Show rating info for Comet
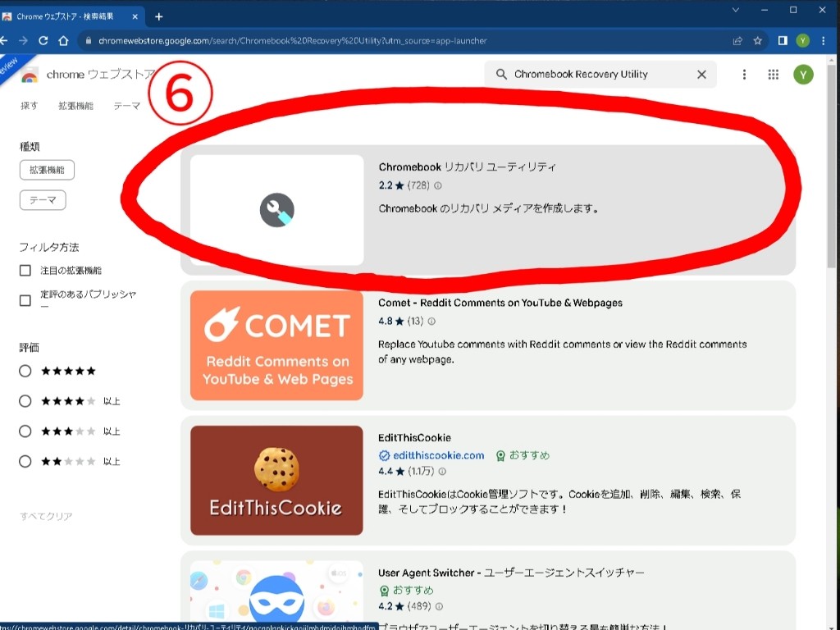Image resolution: width=840 pixels, height=630 pixels. point(431,322)
